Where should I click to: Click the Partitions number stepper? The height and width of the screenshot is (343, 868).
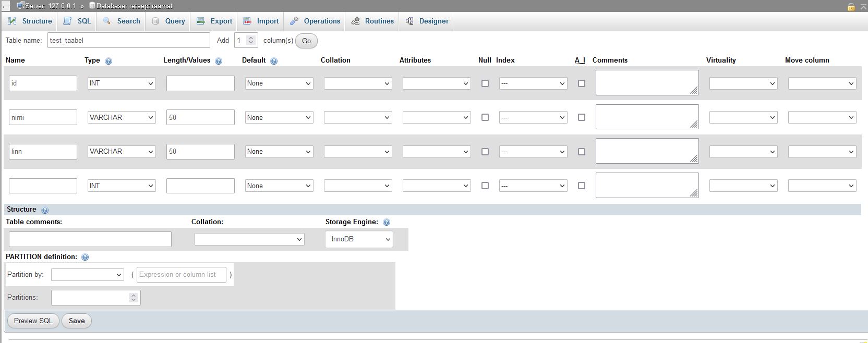click(134, 298)
